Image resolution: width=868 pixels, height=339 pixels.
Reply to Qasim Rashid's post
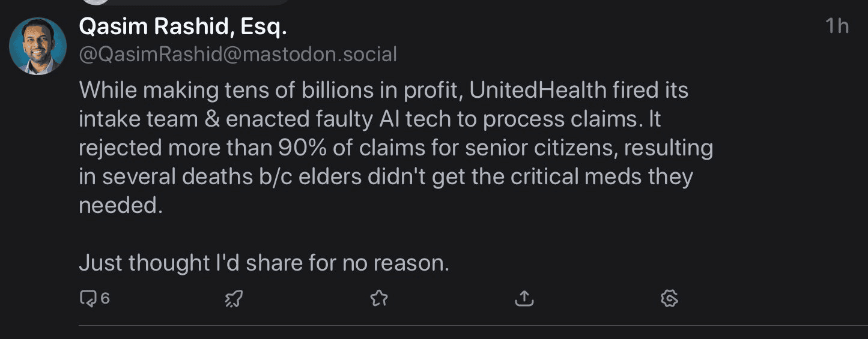88,298
